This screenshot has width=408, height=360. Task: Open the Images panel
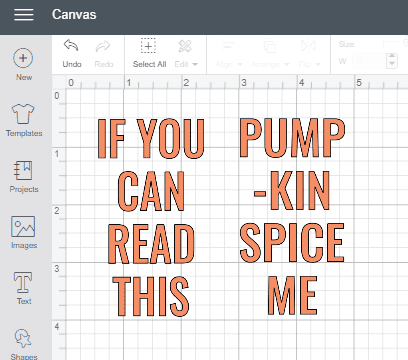tap(23, 233)
